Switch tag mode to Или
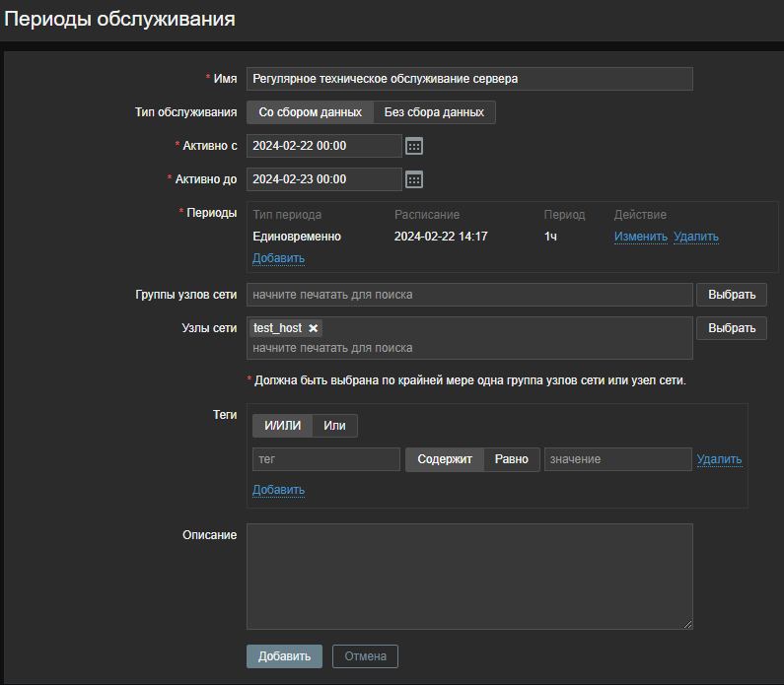 pyautogui.click(x=334, y=426)
